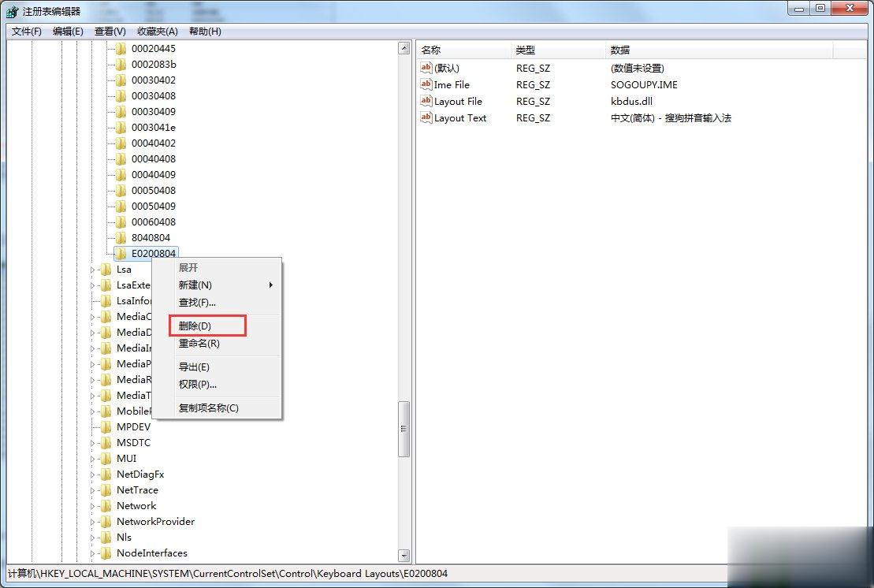The height and width of the screenshot is (588, 874).
Task: Expand the MSDTC key
Action: click(x=92, y=443)
